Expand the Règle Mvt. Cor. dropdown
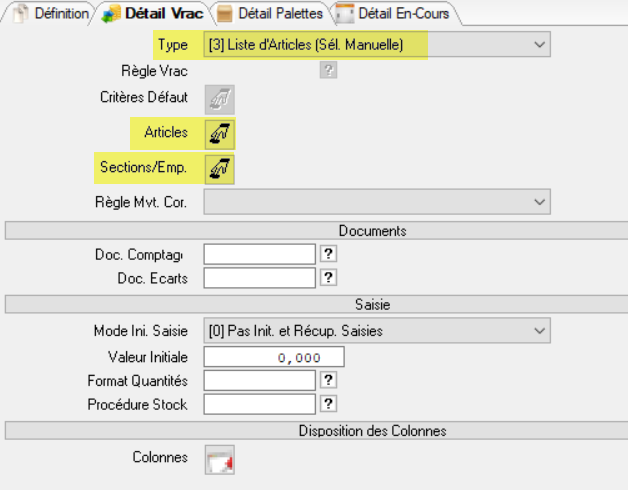This screenshot has width=628, height=490. point(539,201)
